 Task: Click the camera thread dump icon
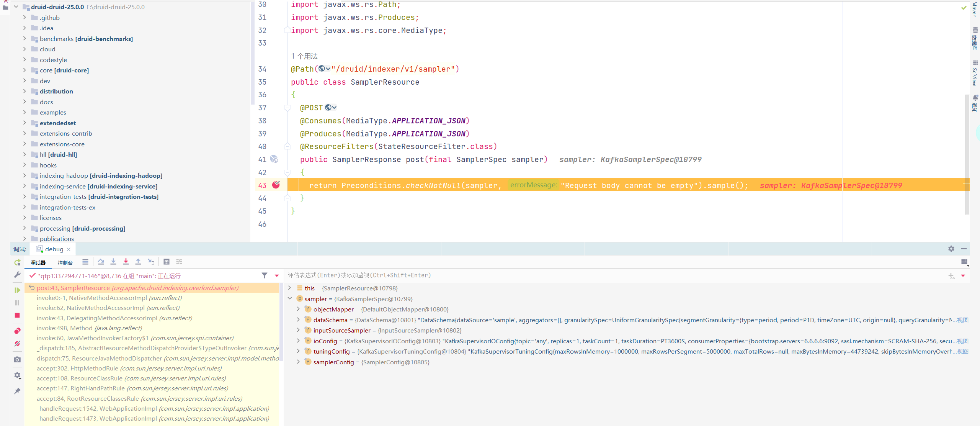click(17, 359)
